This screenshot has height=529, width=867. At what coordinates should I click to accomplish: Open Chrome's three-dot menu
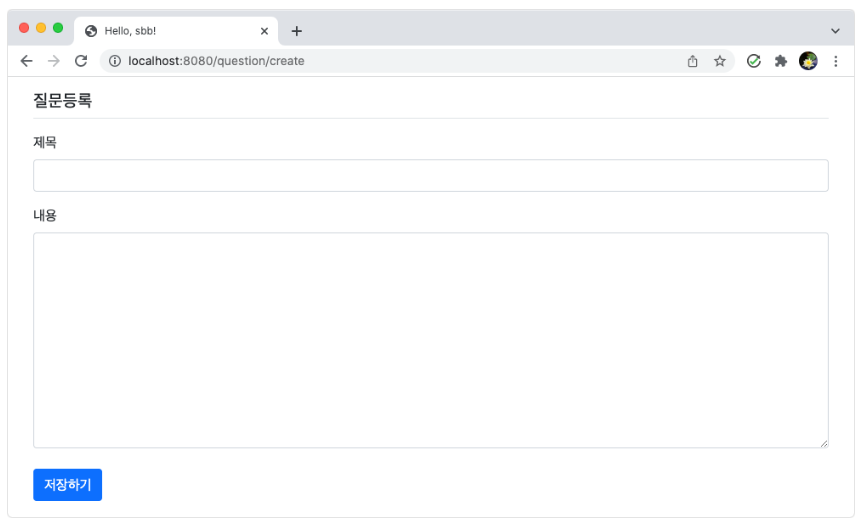tap(835, 61)
